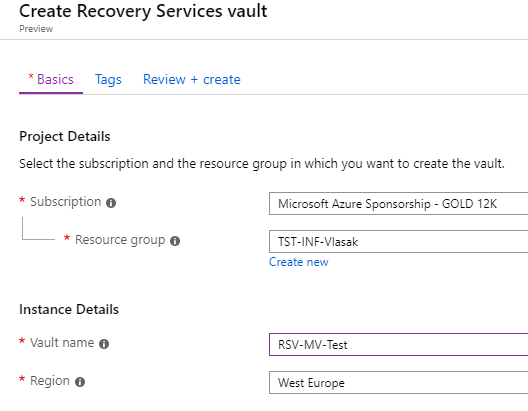Click the Resource group field label

click(120, 240)
